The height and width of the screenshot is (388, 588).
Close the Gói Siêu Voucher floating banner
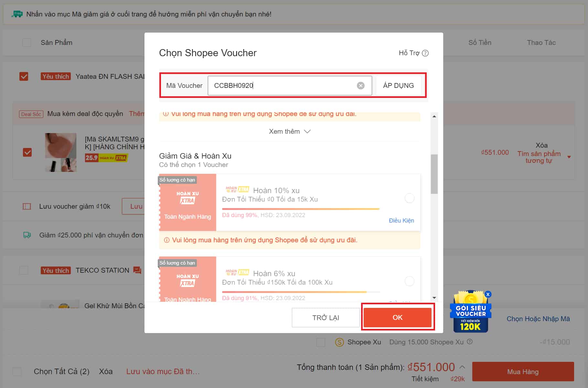pyautogui.click(x=488, y=294)
